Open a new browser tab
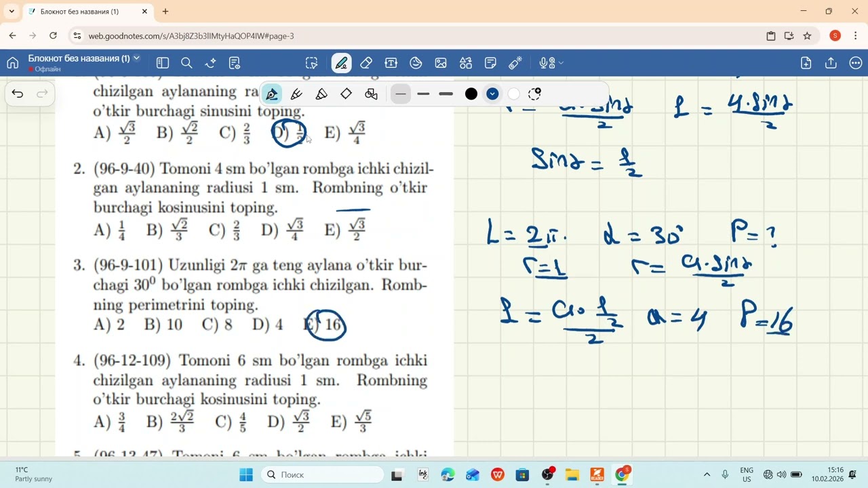The width and height of the screenshot is (868, 488). (x=165, y=12)
